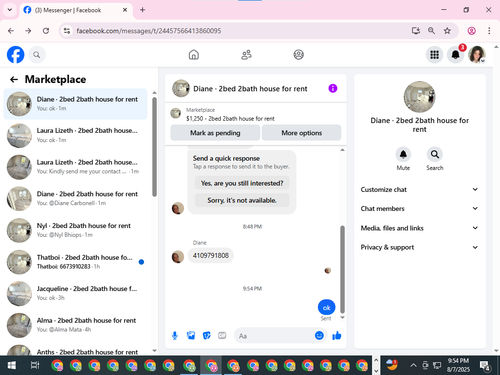This screenshot has height=375, width=500.
Task: Open the Chrome profile icon
Action: tap(471, 31)
